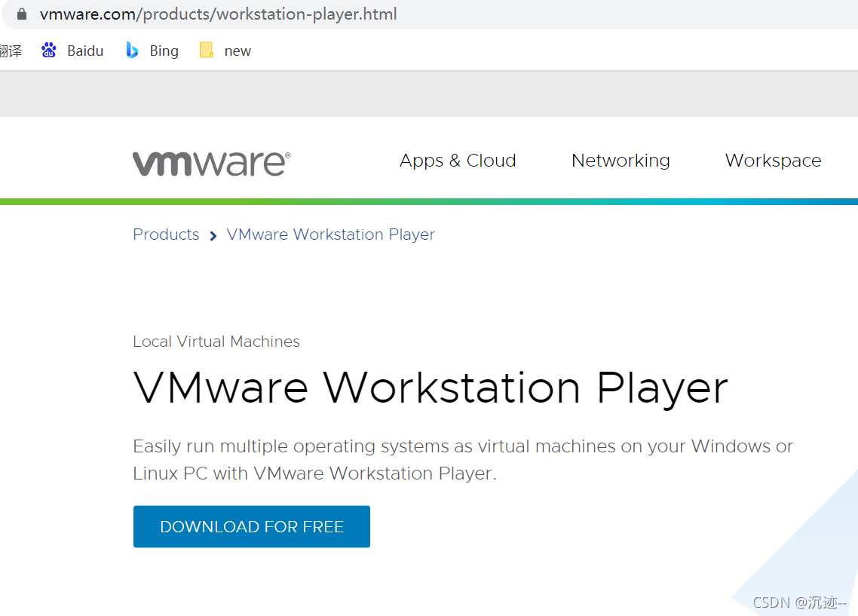Select the Baidu paw icon
The image size is (858, 616).
point(47,50)
